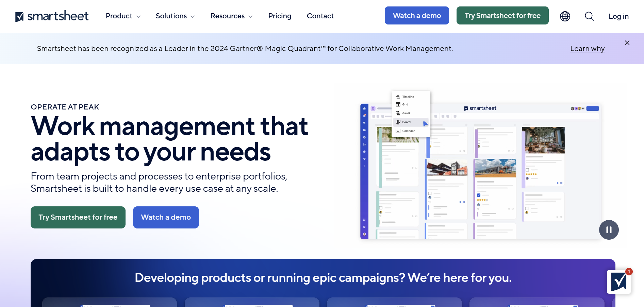This screenshot has height=307, width=644.
Task: Click the Product chevron arrow
Action: pos(138,17)
